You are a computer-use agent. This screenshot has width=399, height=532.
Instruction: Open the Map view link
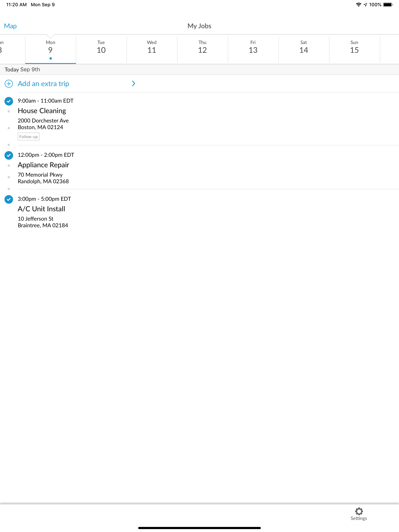click(x=10, y=26)
